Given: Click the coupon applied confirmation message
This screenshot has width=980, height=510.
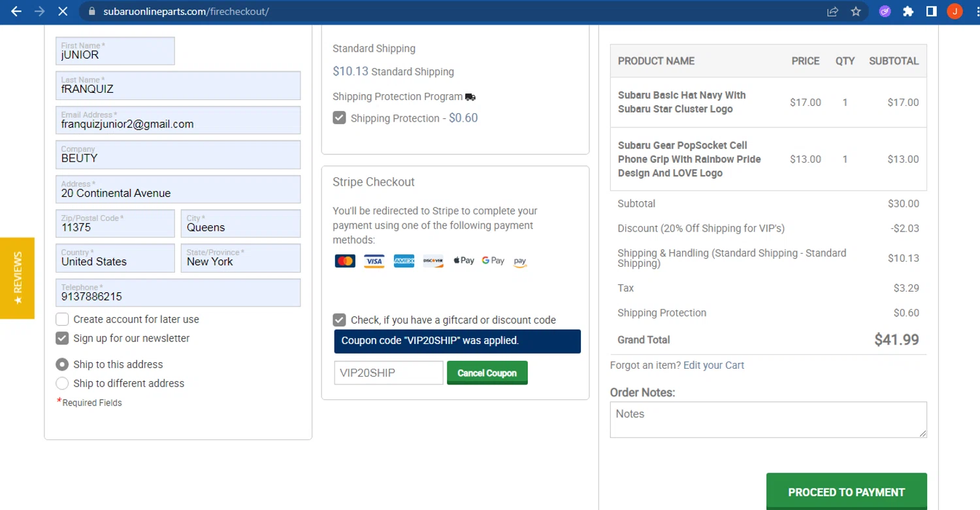Looking at the screenshot, I should point(457,341).
